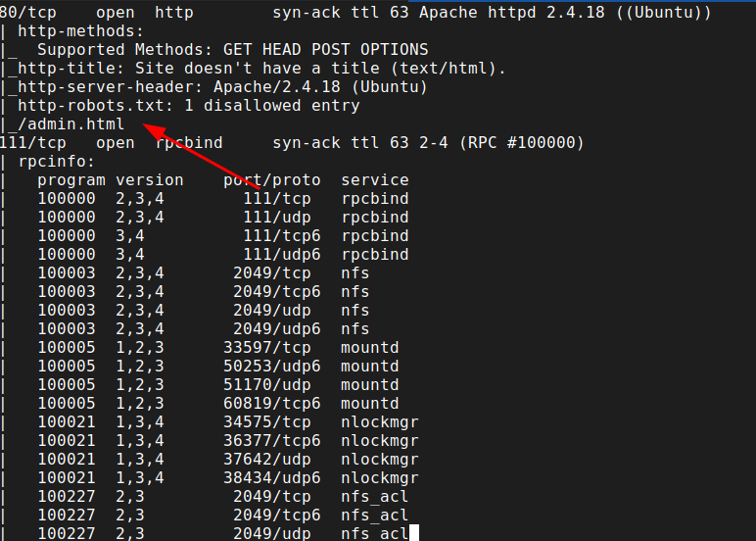This screenshot has height=541, width=756.
Task: Select '50253/udp6' mountd port
Action: click(272, 367)
